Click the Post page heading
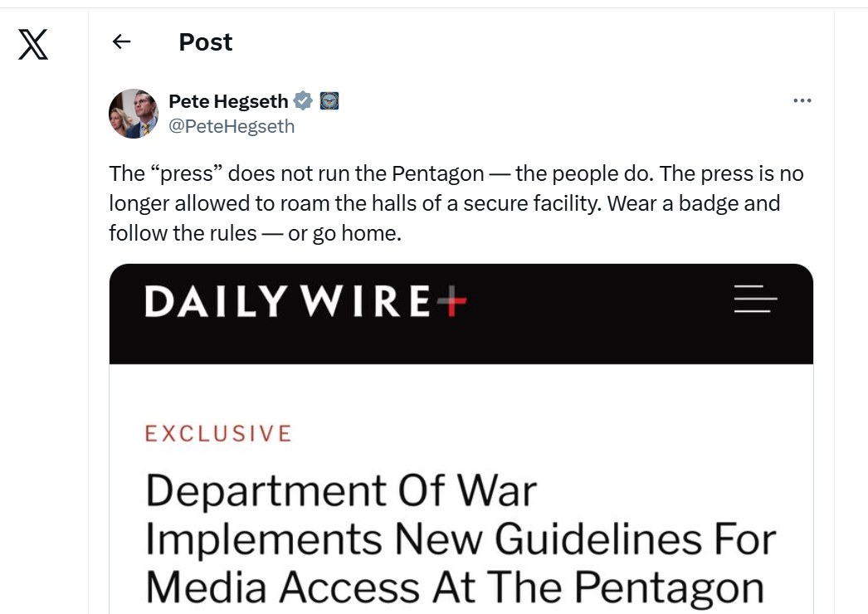 tap(205, 42)
